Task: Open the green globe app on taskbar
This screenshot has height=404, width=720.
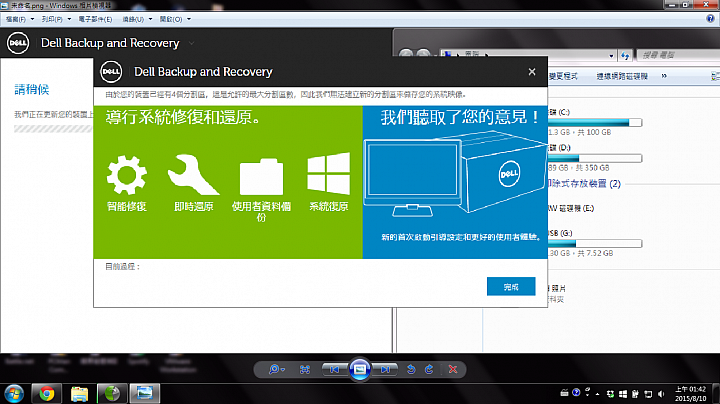Action: (x=112, y=393)
